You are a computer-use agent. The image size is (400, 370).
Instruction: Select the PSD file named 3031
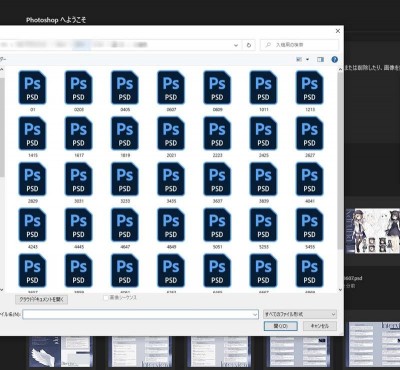79,182
